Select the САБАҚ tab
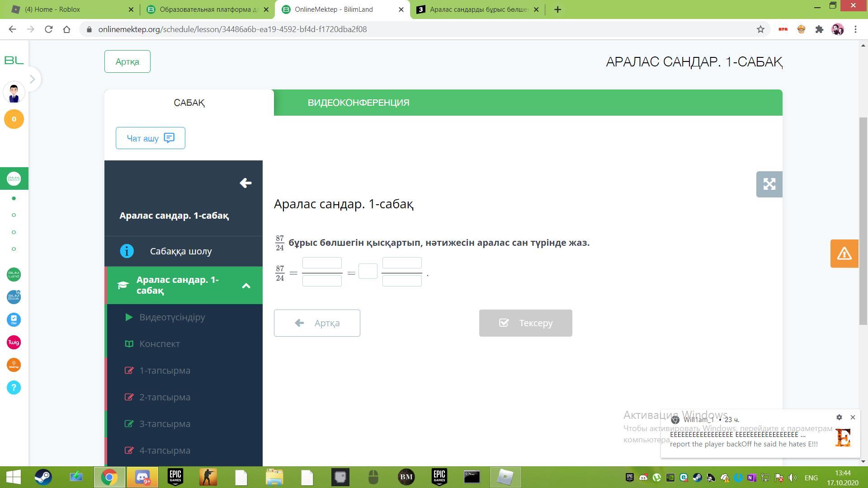The height and width of the screenshot is (488, 868). point(189,103)
